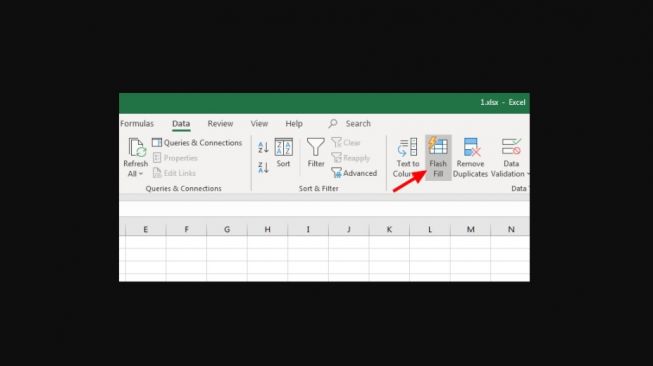Select column I header

coord(308,229)
